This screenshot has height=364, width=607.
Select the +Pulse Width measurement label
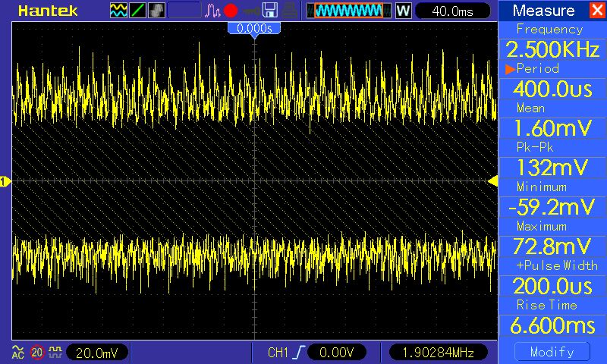click(557, 265)
